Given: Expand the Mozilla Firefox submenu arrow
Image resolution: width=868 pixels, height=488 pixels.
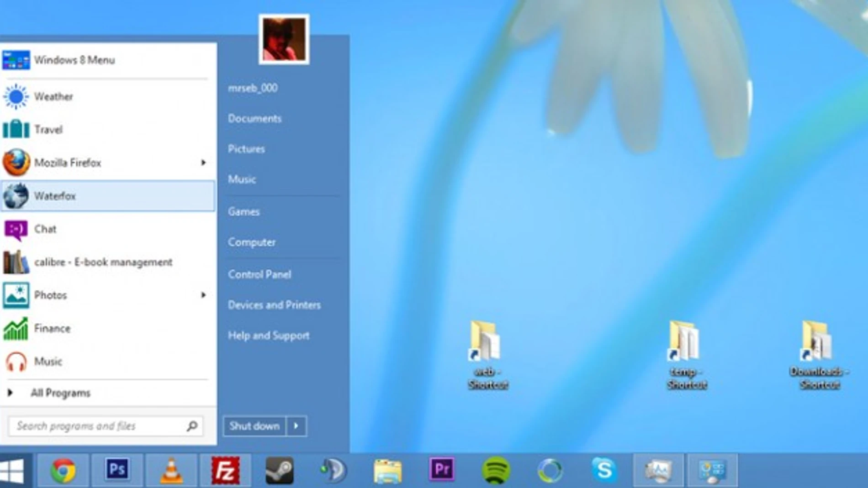Looking at the screenshot, I should (203, 163).
